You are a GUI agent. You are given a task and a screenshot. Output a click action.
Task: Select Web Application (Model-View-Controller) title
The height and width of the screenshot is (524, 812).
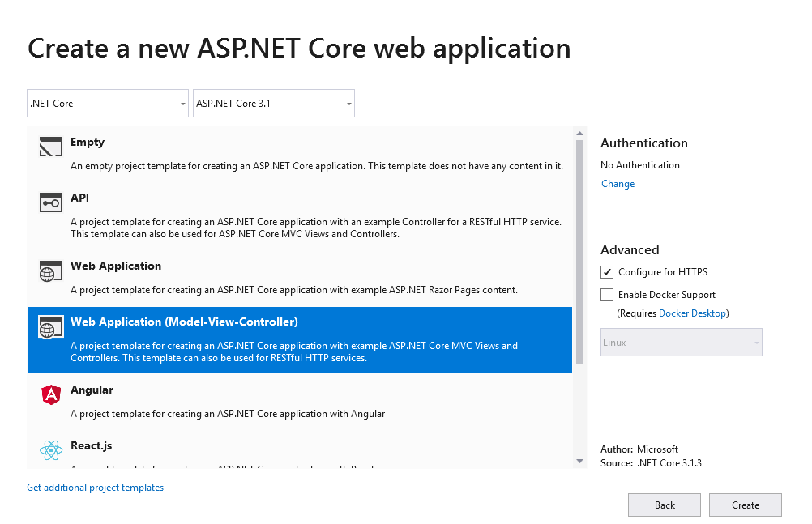pyautogui.click(x=184, y=322)
